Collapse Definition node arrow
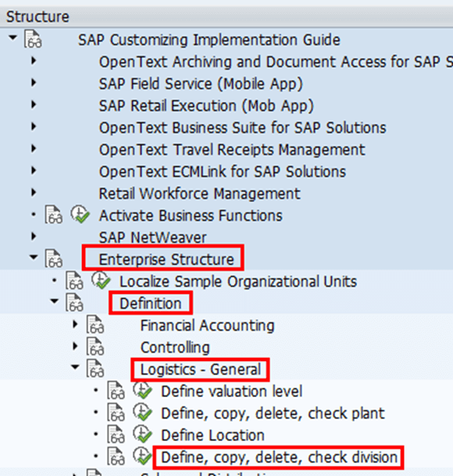The width and height of the screenshot is (453, 476). [55, 301]
